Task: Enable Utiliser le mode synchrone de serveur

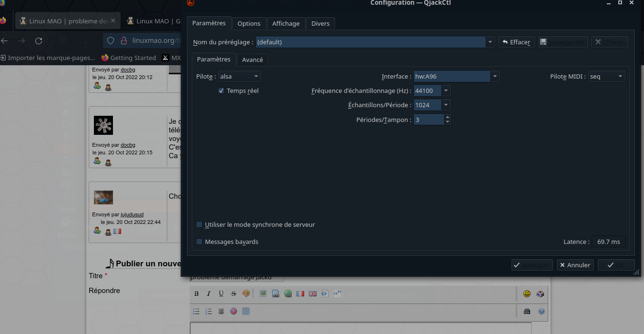Action: [x=199, y=224]
